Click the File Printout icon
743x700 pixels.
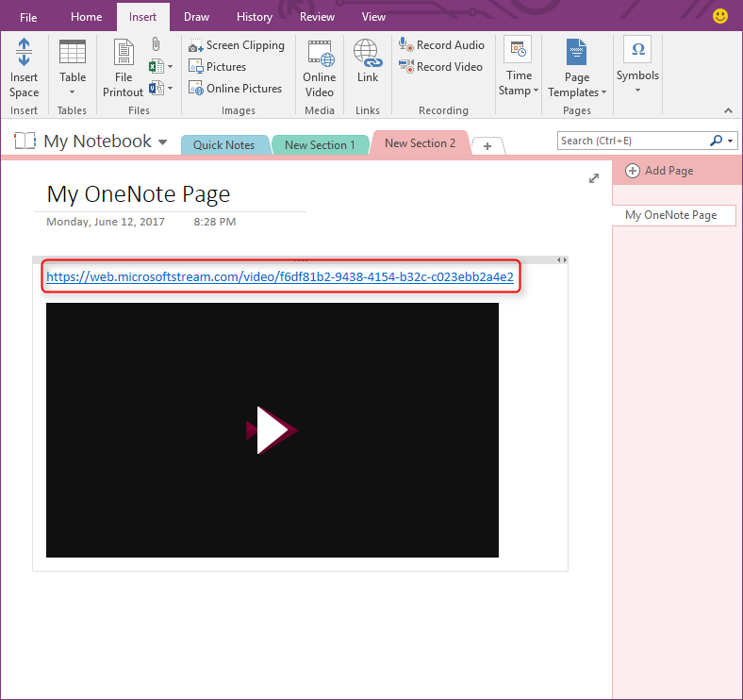[124, 52]
